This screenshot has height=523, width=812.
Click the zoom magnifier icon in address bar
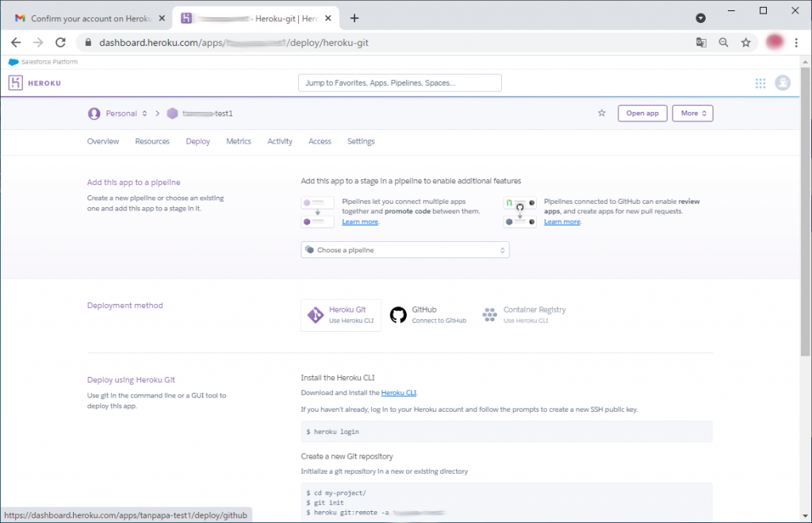(723, 43)
